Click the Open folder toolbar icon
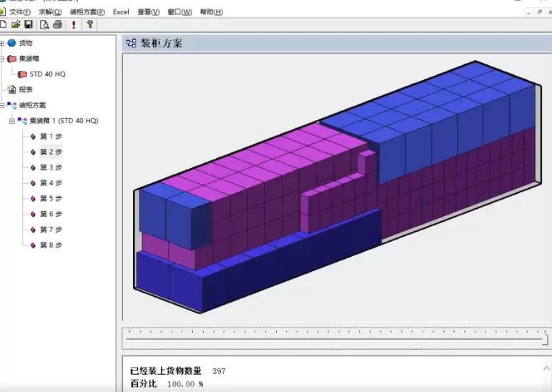 point(16,24)
